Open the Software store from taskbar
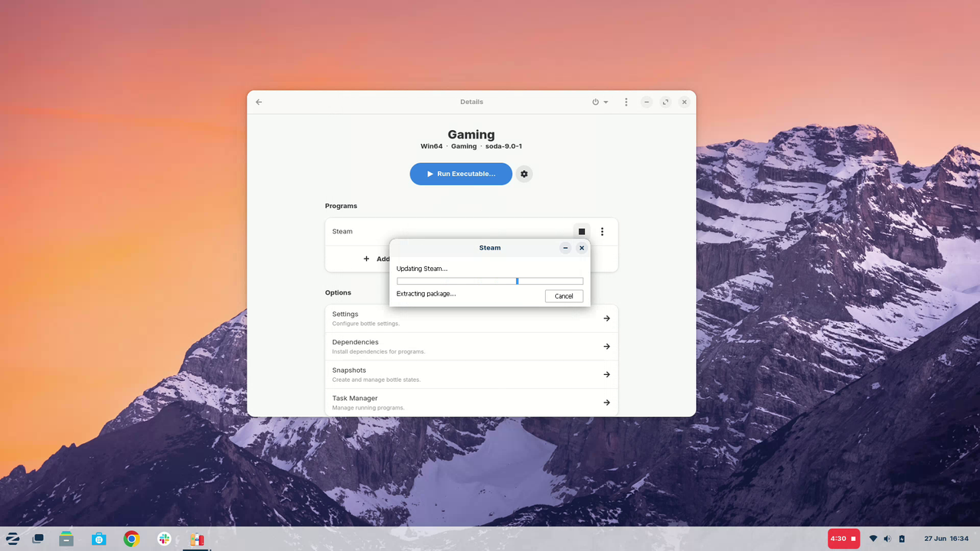 99,539
